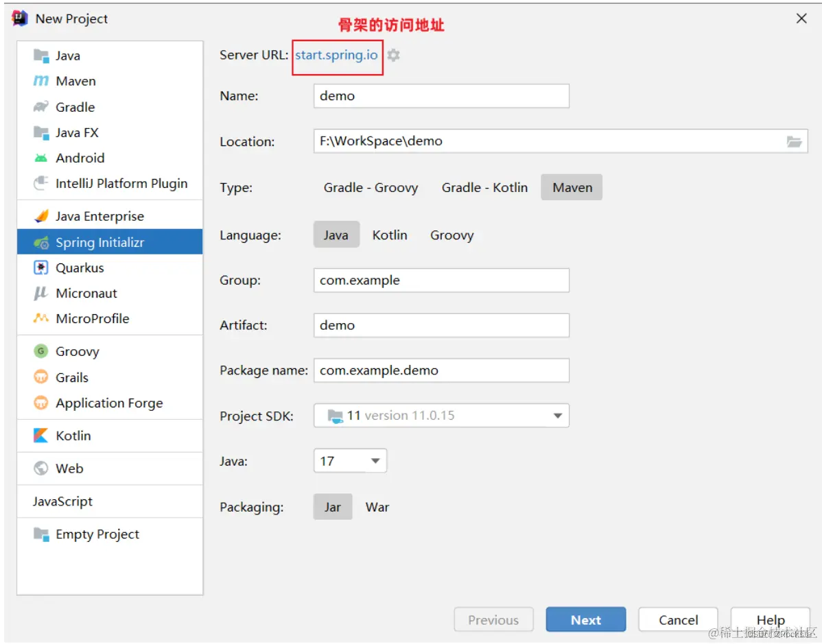The height and width of the screenshot is (644, 822).
Task: Click the IntelliJ Platform Plugin icon
Action: pyautogui.click(x=41, y=183)
